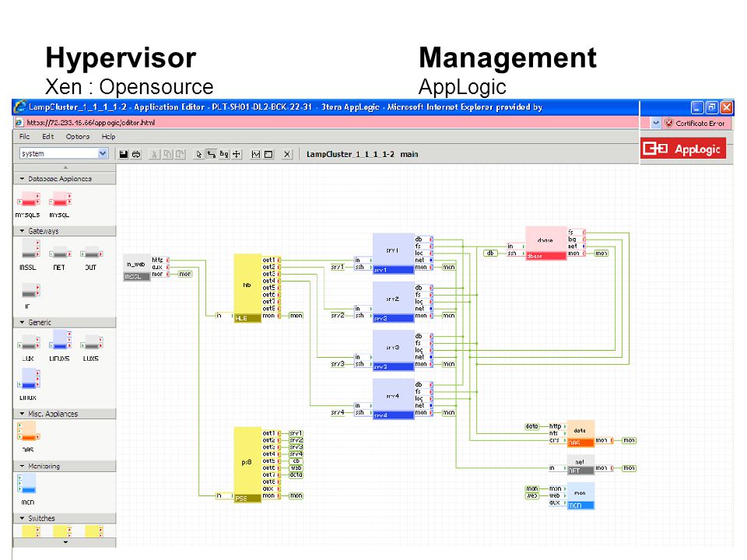Select the pan move tool

(x=237, y=154)
